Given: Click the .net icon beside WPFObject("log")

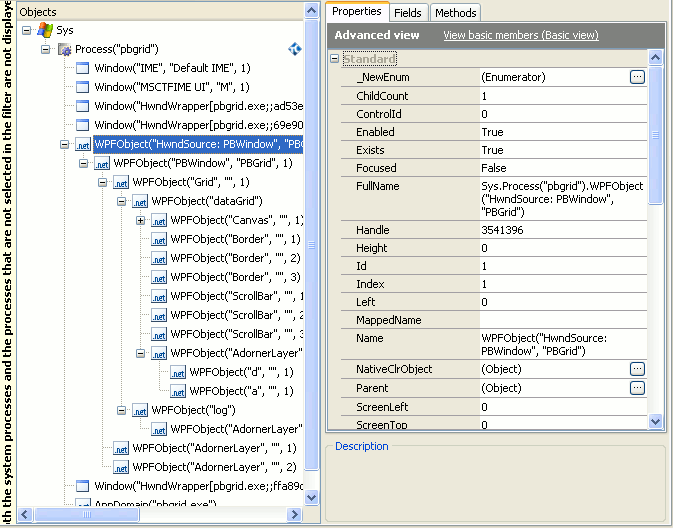Looking at the screenshot, I should click(x=140, y=410).
